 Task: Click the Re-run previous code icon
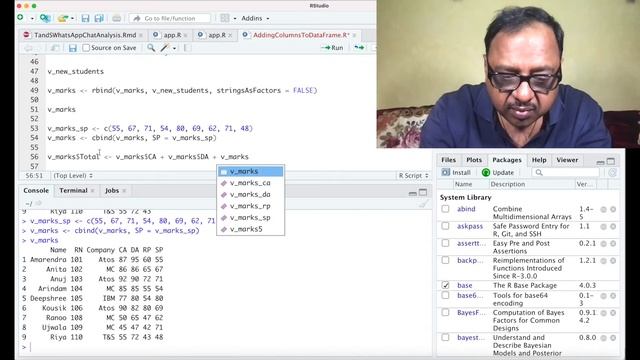tap(359, 48)
